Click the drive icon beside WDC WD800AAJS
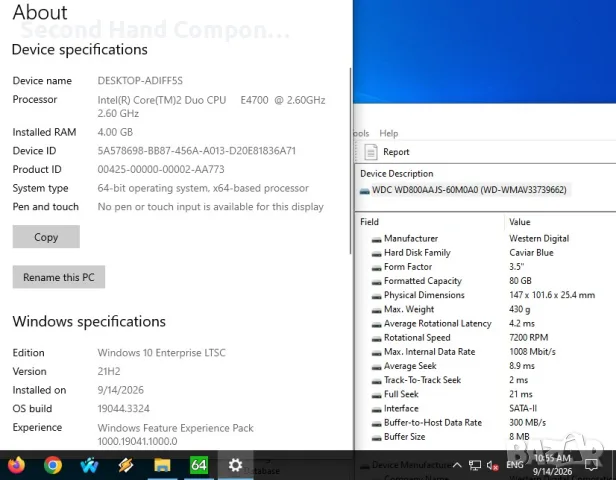 (365, 191)
